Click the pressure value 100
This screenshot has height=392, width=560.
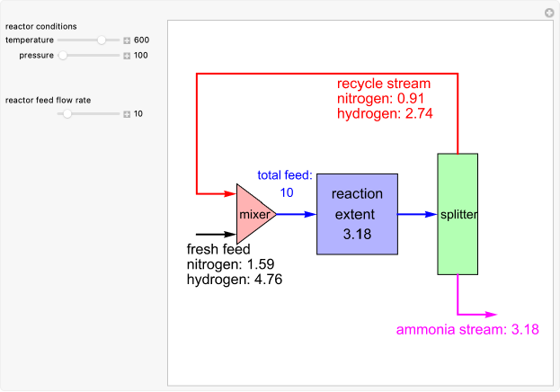[141, 56]
